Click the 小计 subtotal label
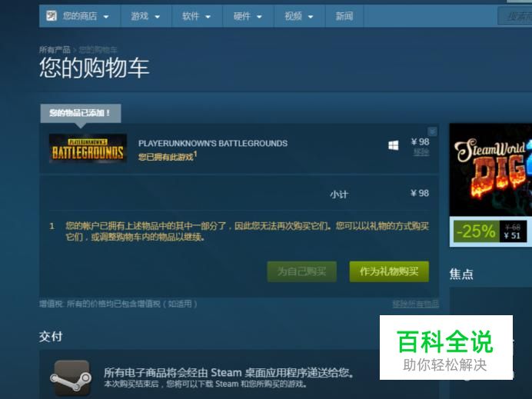532x399 pixels. coord(338,195)
